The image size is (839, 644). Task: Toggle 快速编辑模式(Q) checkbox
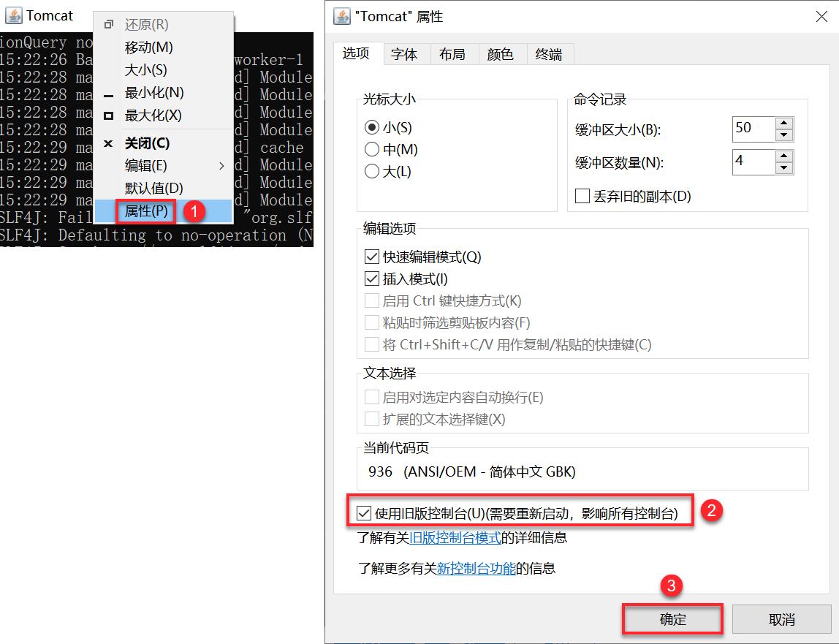pos(372,257)
